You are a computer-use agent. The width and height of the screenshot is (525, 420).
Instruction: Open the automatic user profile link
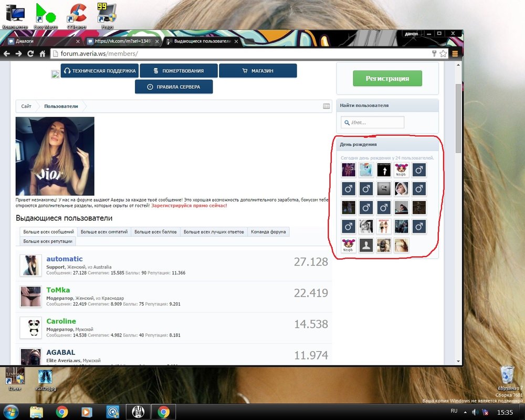pos(65,259)
